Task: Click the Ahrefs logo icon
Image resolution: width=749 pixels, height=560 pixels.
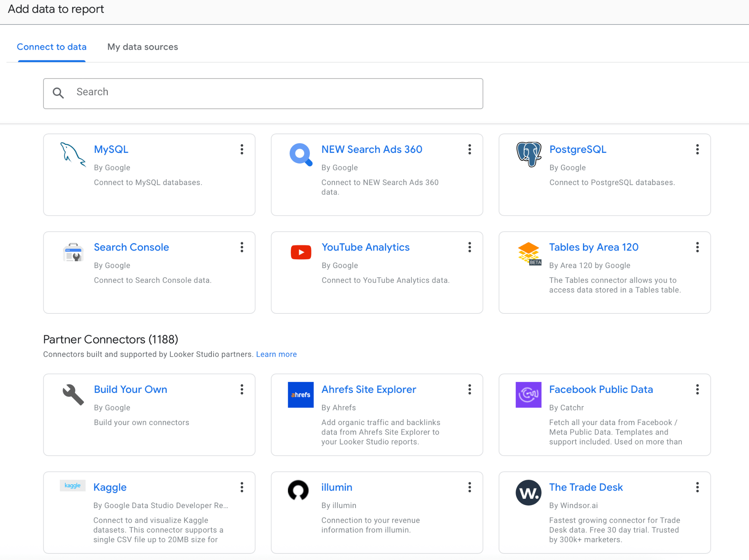Action: click(301, 395)
